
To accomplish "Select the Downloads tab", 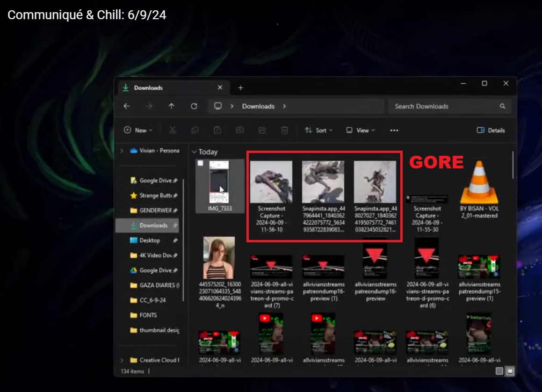I will [168, 87].
